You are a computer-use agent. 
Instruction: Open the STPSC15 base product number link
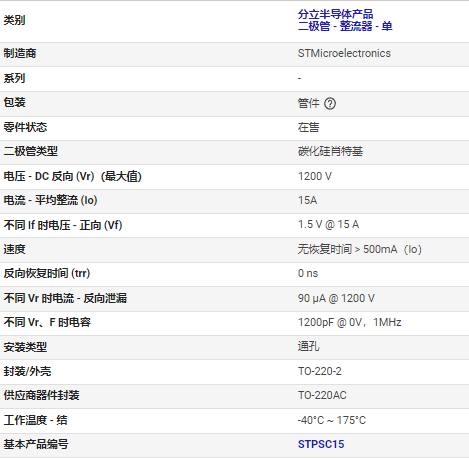(x=321, y=444)
